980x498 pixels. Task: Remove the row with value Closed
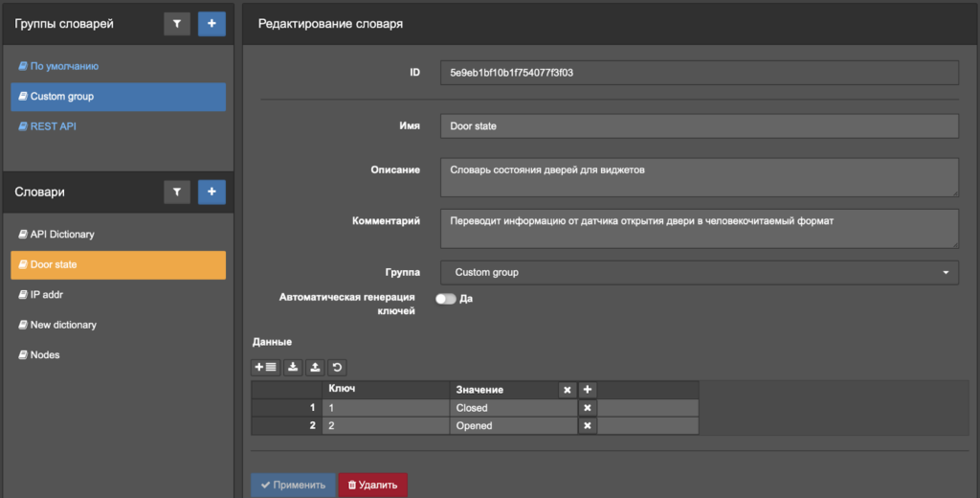pyautogui.click(x=588, y=408)
